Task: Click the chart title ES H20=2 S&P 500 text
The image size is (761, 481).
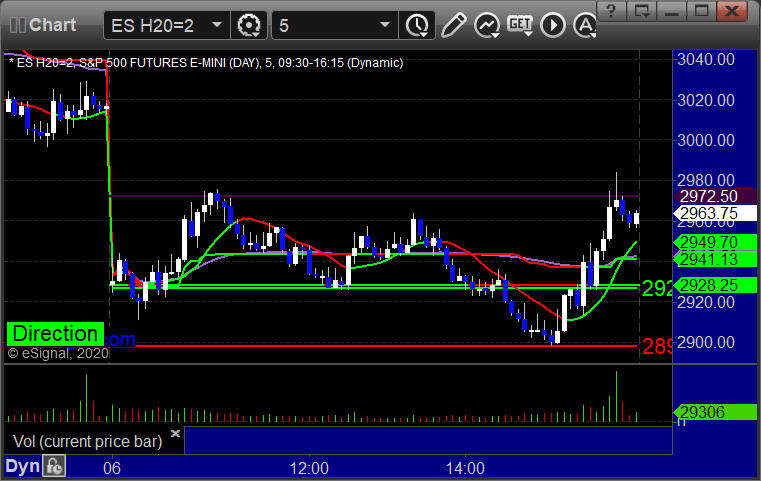Action: coord(206,63)
